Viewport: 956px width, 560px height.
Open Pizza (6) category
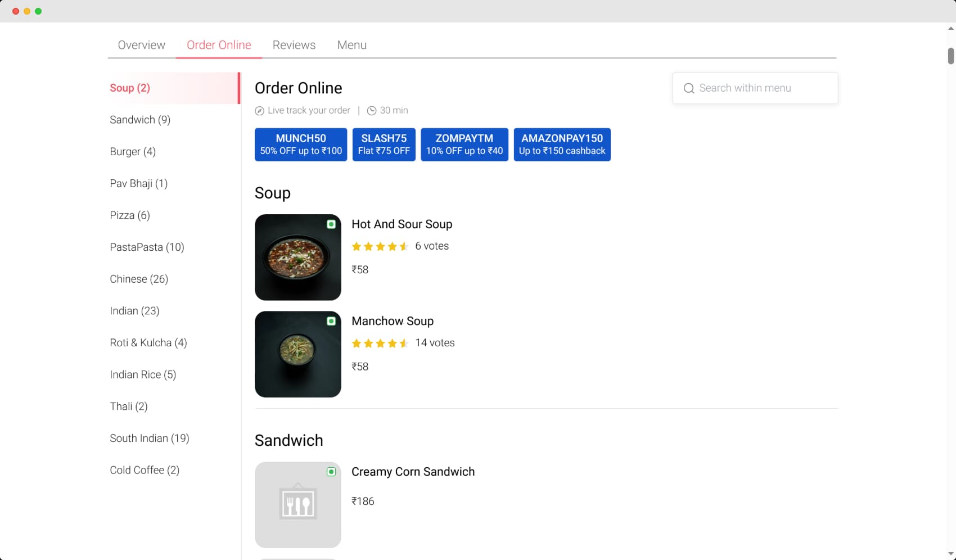[x=130, y=215]
